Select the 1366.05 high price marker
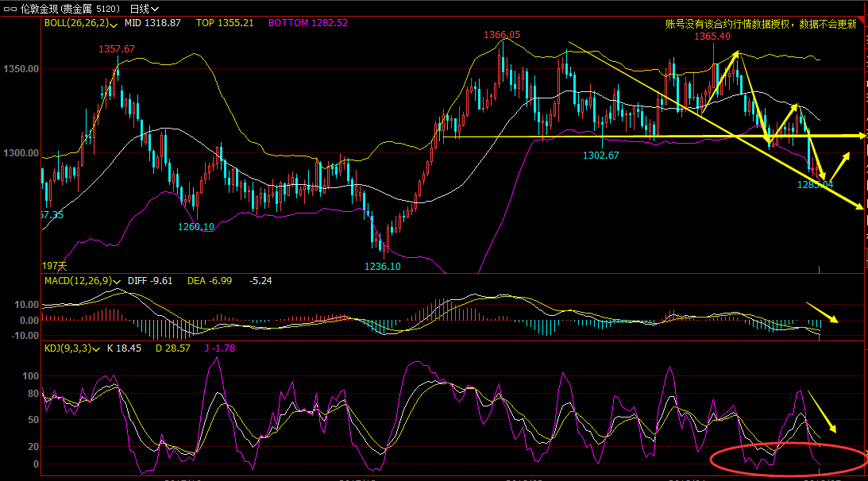 point(502,35)
